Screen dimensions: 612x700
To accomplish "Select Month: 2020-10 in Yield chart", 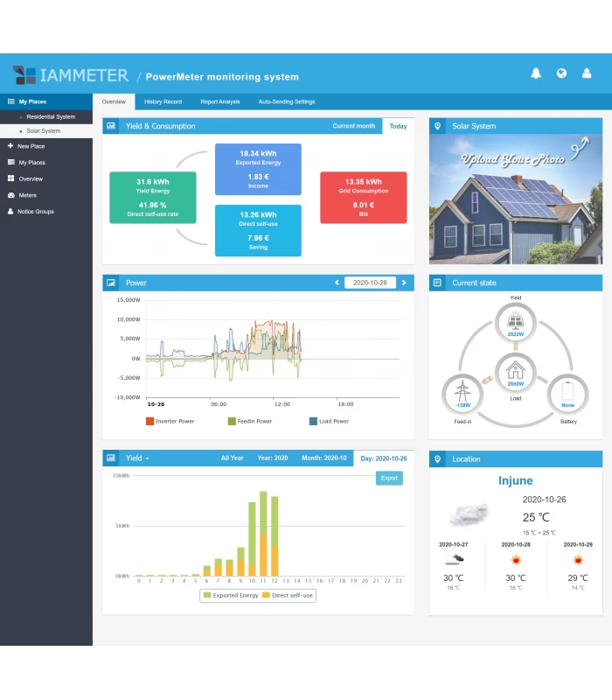I will (x=323, y=458).
